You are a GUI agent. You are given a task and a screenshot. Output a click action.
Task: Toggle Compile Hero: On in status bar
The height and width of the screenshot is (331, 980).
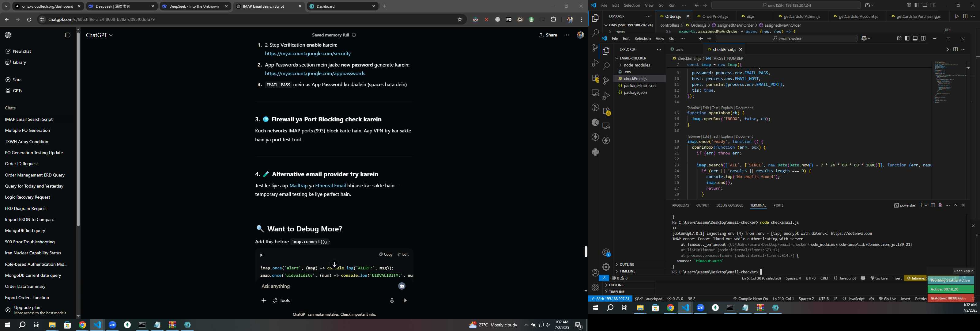click(751, 299)
